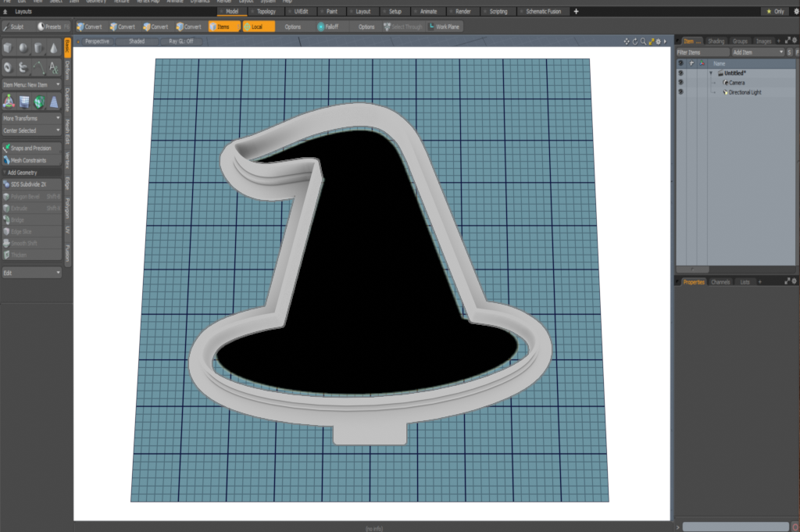
Task: Choose the Cylinder primitive tool
Action: coord(38,48)
